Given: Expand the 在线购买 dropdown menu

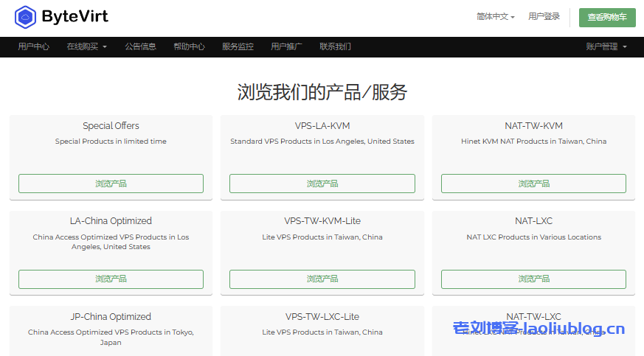Looking at the screenshot, I should (x=86, y=46).
